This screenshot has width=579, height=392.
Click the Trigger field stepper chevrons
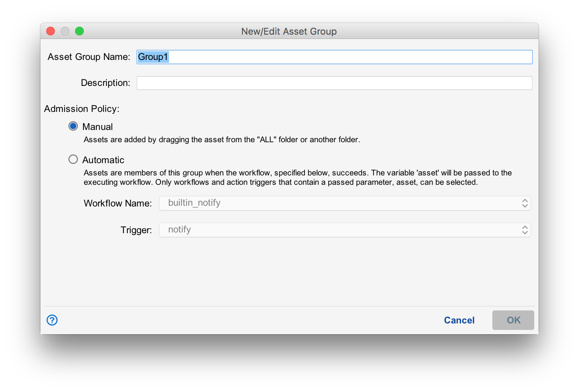pyautogui.click(x=525, y=230)
